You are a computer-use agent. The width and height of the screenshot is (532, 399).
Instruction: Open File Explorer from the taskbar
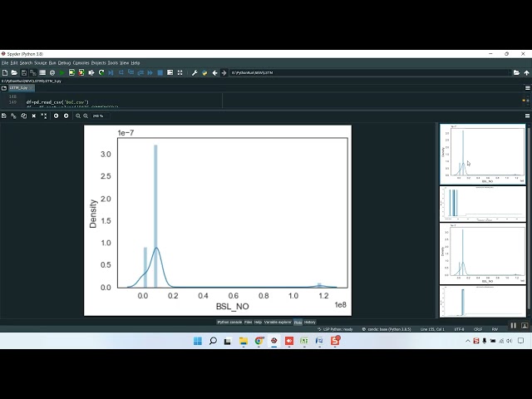coord(244,341)
